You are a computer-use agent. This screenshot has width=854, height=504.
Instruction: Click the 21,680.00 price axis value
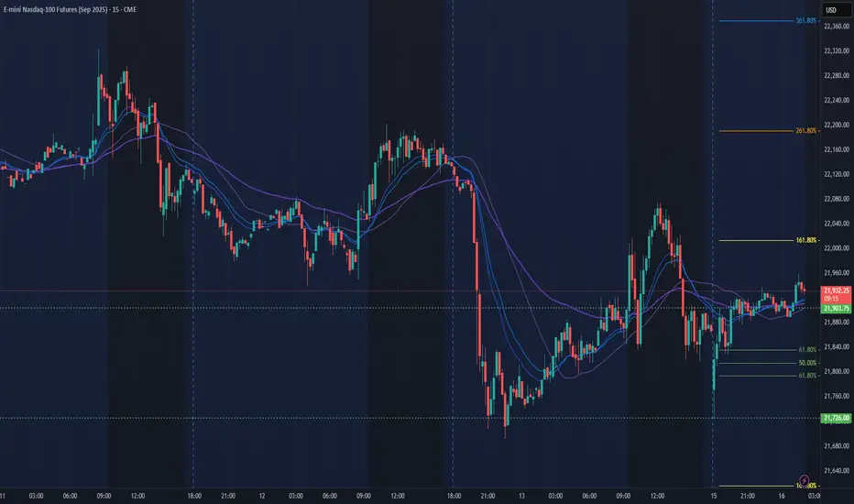point(837,445)
